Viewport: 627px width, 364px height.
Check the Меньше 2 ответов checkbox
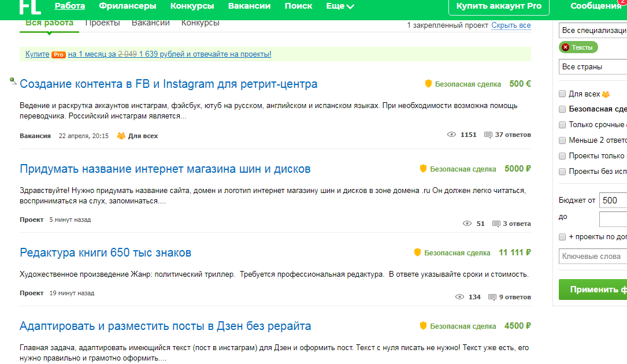pyautogui.click(x=562, y=140)
